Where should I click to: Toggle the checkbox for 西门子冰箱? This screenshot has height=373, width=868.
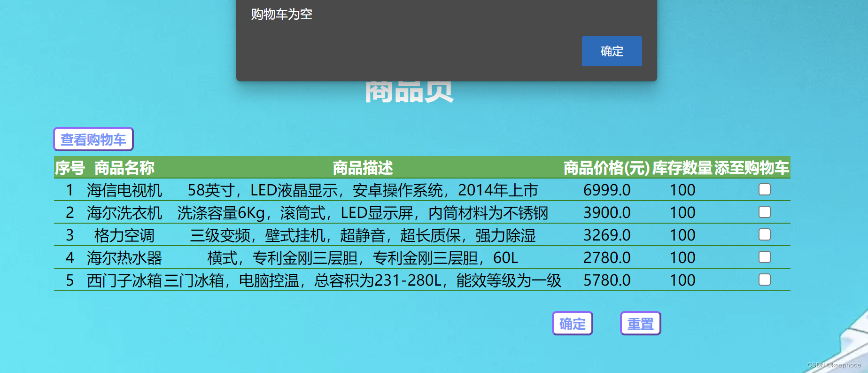pyautogui.click(x=765, y=280)
